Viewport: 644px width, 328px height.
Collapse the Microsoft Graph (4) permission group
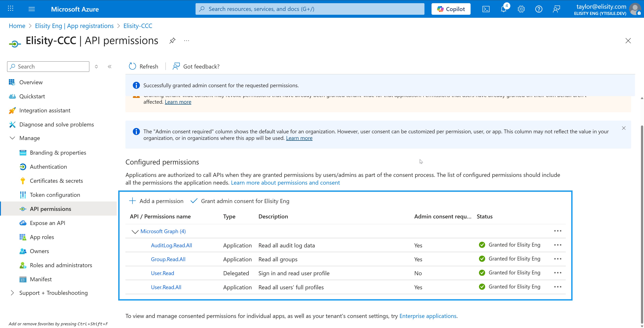[135, 232]
